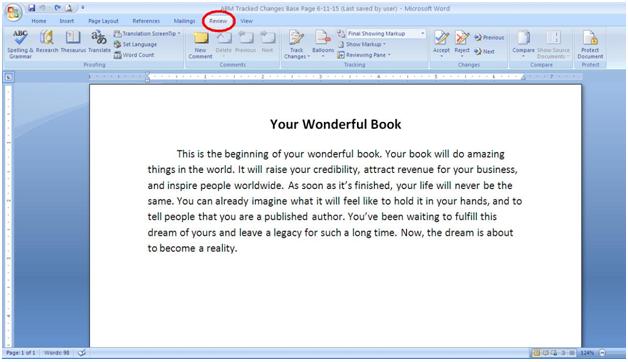This screenshot has height=362, width=628.
Task: Expand Reviewing Pane dropdown arrow
Action: click(389, 55)
